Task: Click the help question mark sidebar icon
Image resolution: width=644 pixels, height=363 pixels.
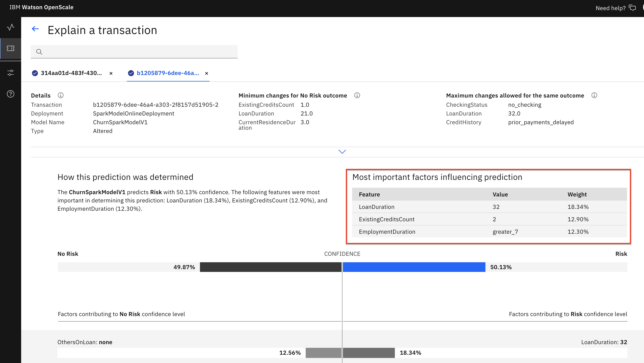Action: click(x=11, y=94)
